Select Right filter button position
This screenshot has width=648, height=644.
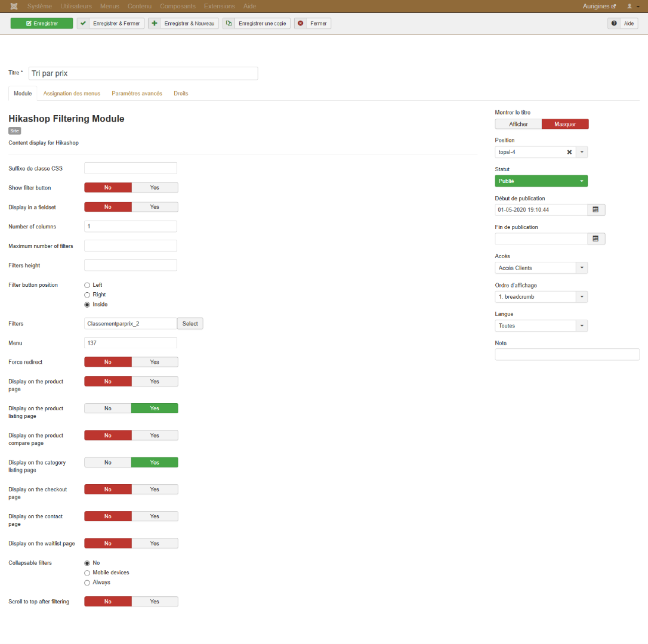pos(87,295)
